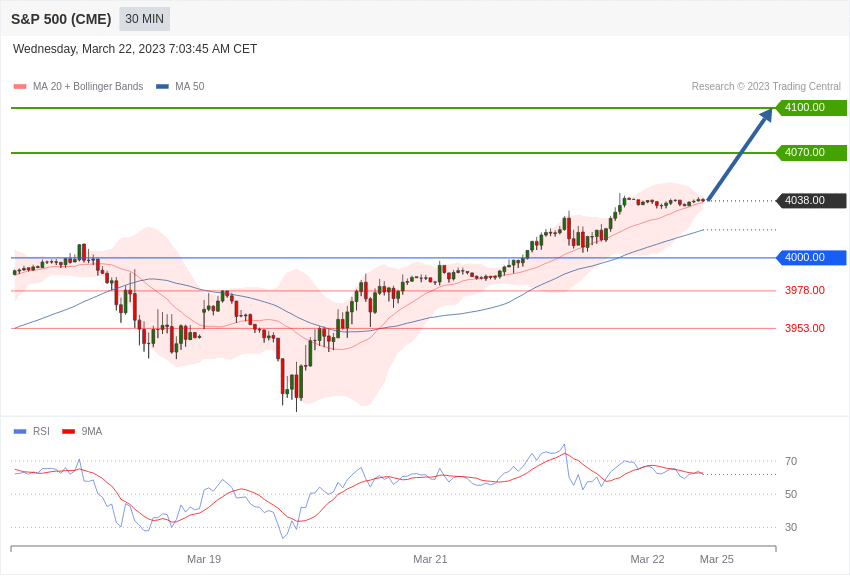850x576 pixels.
Task: Open the Research © 2023 Trading Central credit
Action: coord(766,87)
